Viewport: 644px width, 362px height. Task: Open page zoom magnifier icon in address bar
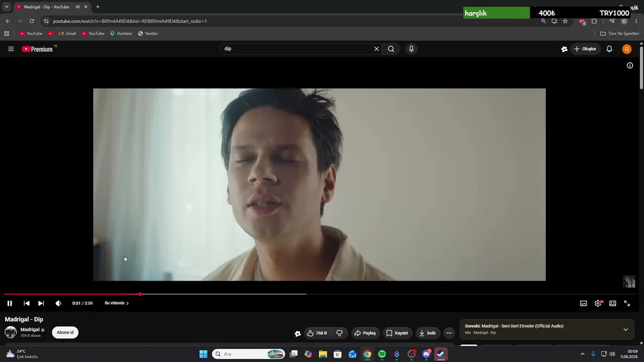coord(543,21)
